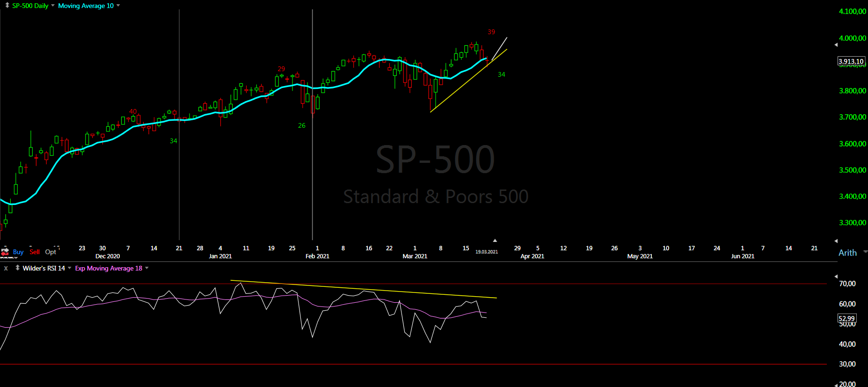Click the red 40 count label
868x387 pixels.
click(133, 111)
